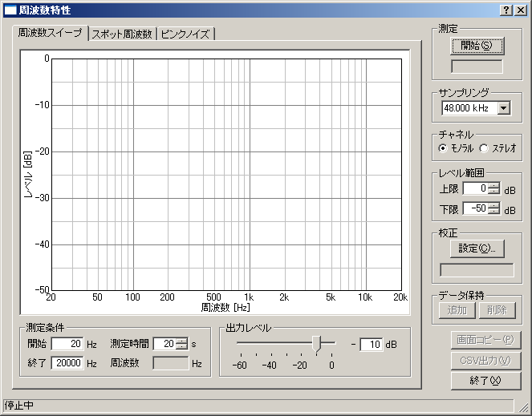Screen dimensions: 532x416
Task: Exit with the 終了(X) button
Action: [485, 381]
